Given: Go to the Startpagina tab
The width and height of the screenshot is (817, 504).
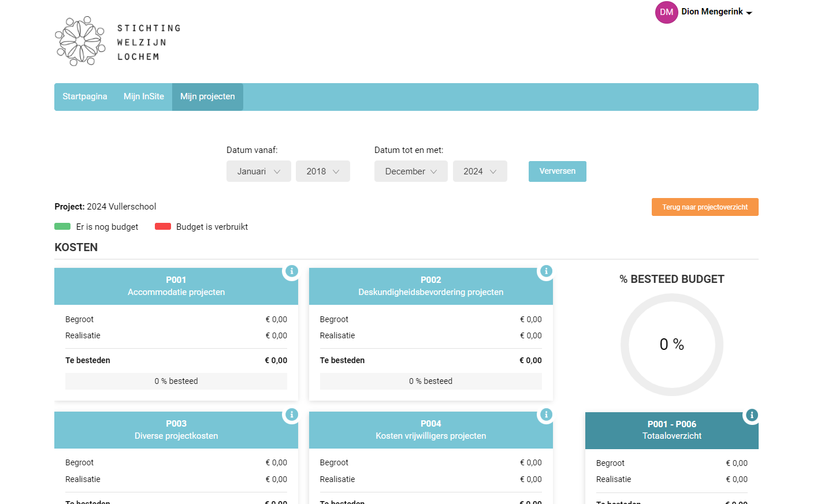Looking at the screenshot, I should coord(85,96).
